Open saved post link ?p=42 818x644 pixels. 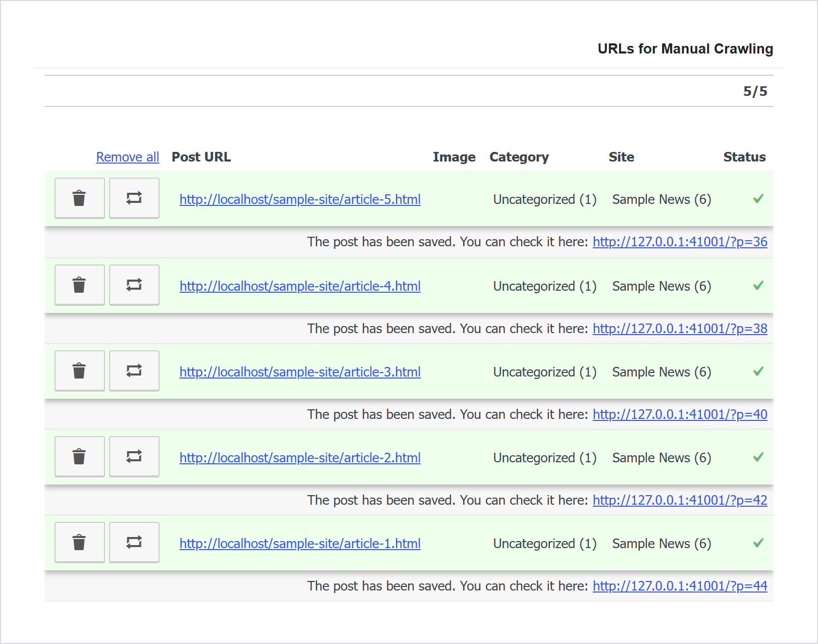point(680,500)
